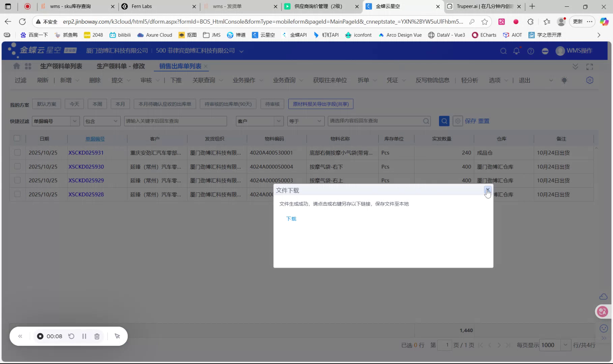Switch to the 生产领料单列表 tab
The width and height of the screenshot is (613, 364).
61,66
